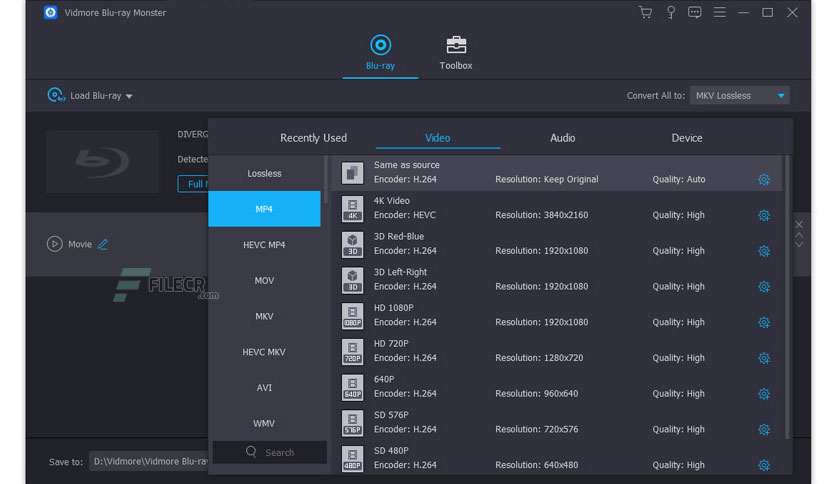Select the HEVC MP4 format category
Viewport: 836px width, 484px height.
[264, 245]
